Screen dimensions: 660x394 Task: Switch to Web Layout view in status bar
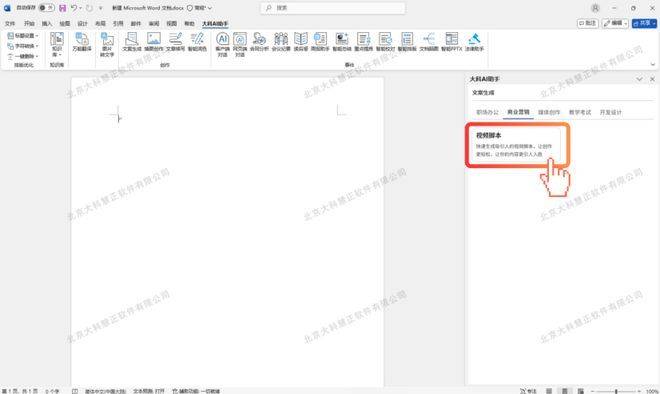click(x=580, y=391)
